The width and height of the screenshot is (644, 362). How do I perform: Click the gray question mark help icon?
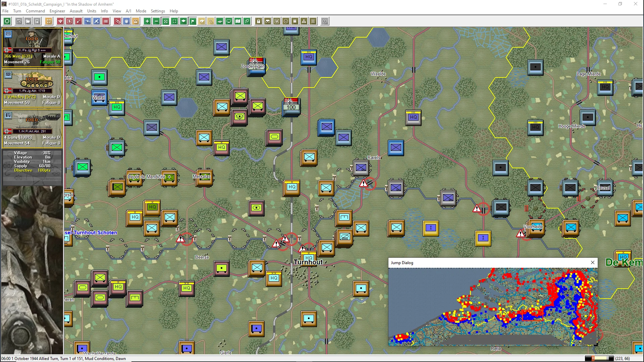[x=325, y=21]
